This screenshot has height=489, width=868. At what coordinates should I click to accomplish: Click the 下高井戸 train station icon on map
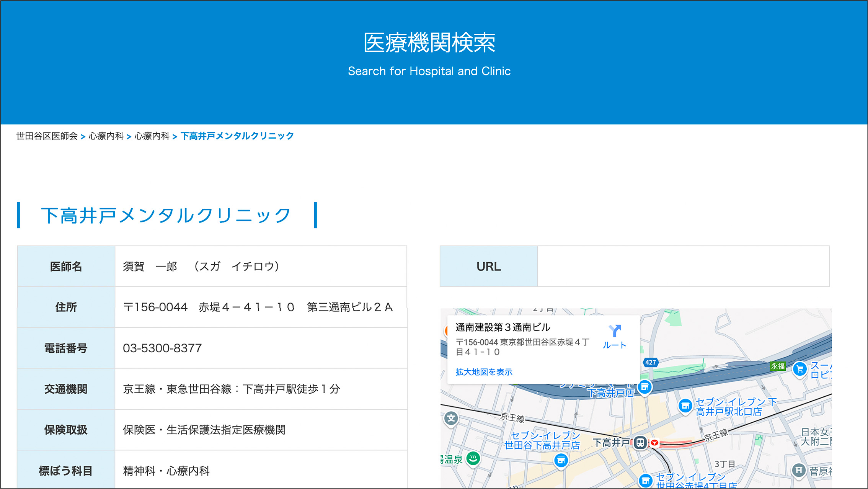[x=640, y=443]
